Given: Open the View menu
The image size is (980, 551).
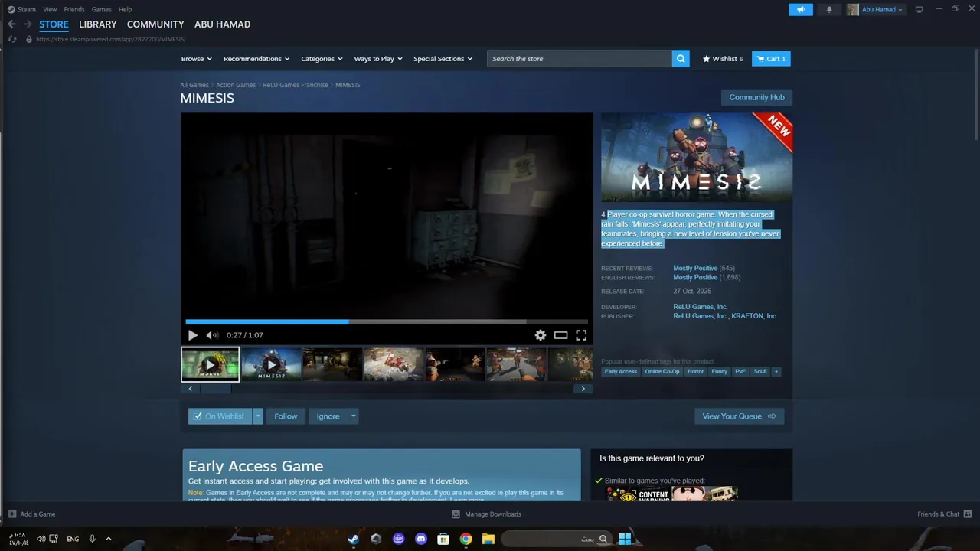Looking at the screenshot, I should [50, 9].
